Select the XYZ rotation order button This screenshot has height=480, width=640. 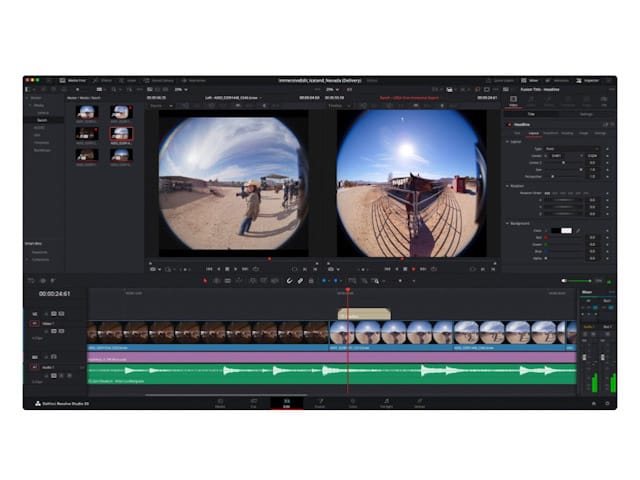click(548, 193)
